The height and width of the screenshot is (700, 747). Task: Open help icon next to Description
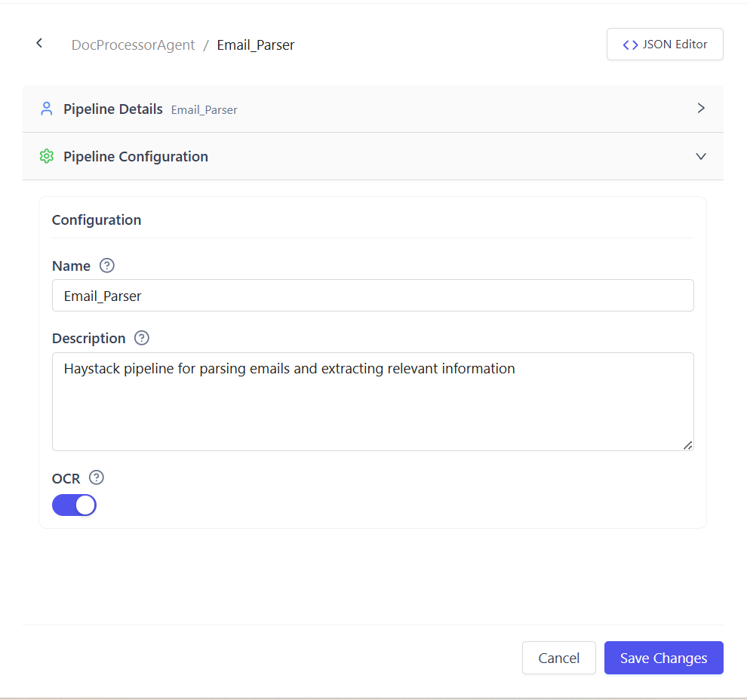142,338
